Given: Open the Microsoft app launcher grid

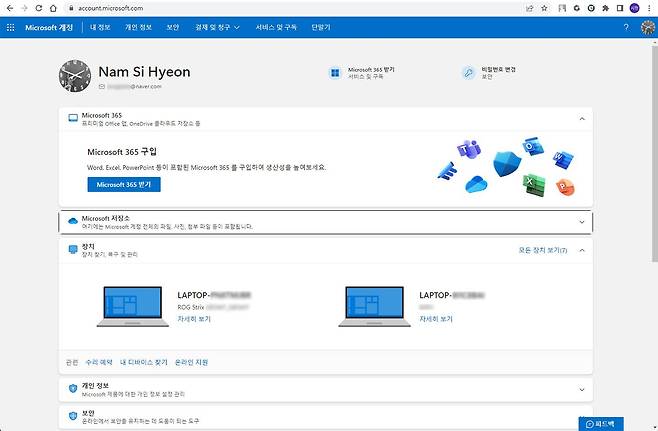Looking at the screenshot, I should [x=10, y=27].
